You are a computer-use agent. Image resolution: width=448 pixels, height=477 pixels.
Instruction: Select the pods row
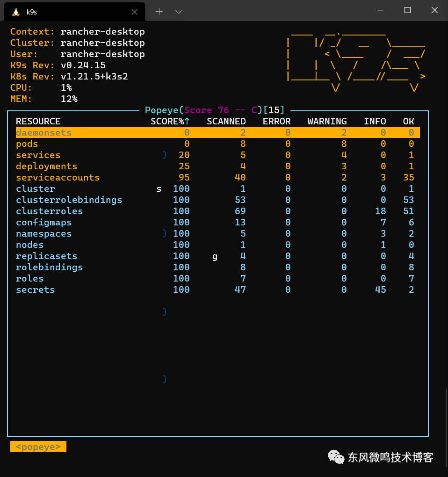tap(218, 144)
